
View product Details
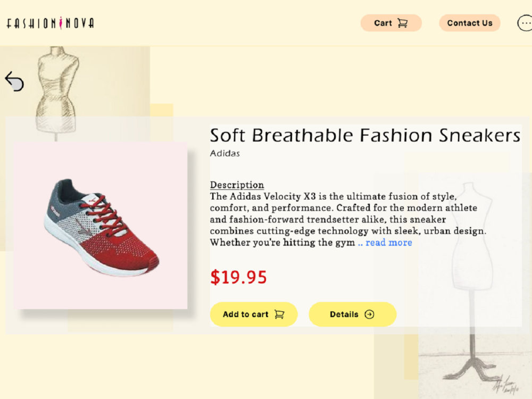353,314
